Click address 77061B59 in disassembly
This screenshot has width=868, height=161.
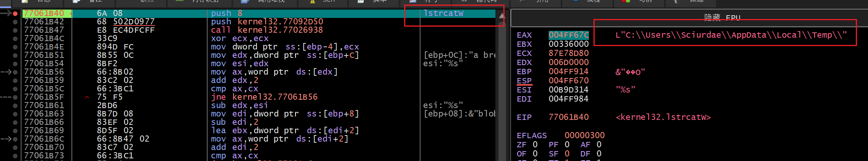coord(44,80)
